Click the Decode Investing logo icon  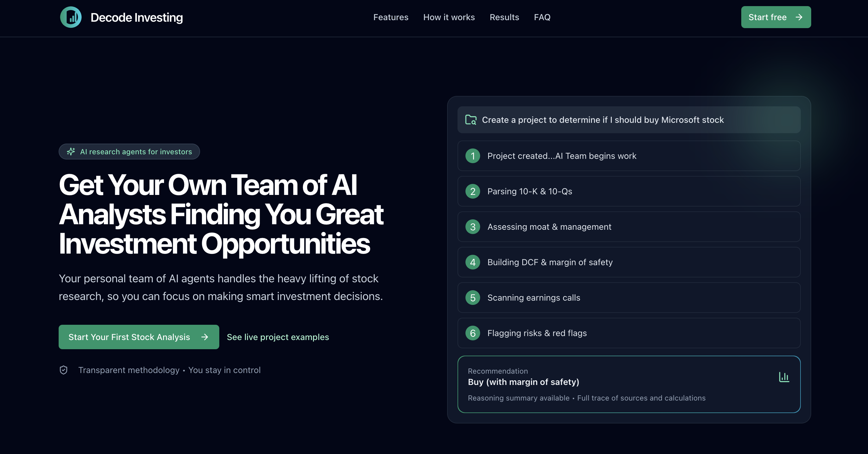click(x=71, y=17)
